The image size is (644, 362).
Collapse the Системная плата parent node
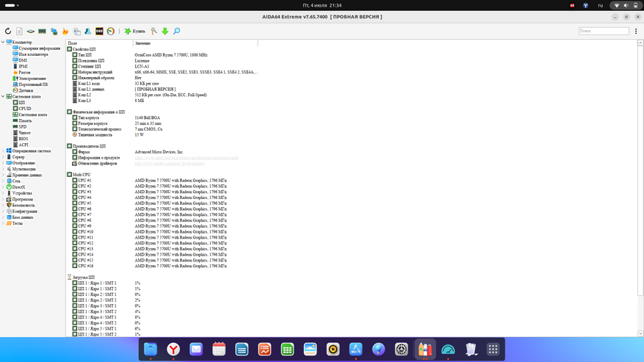[x=3, y=97]
